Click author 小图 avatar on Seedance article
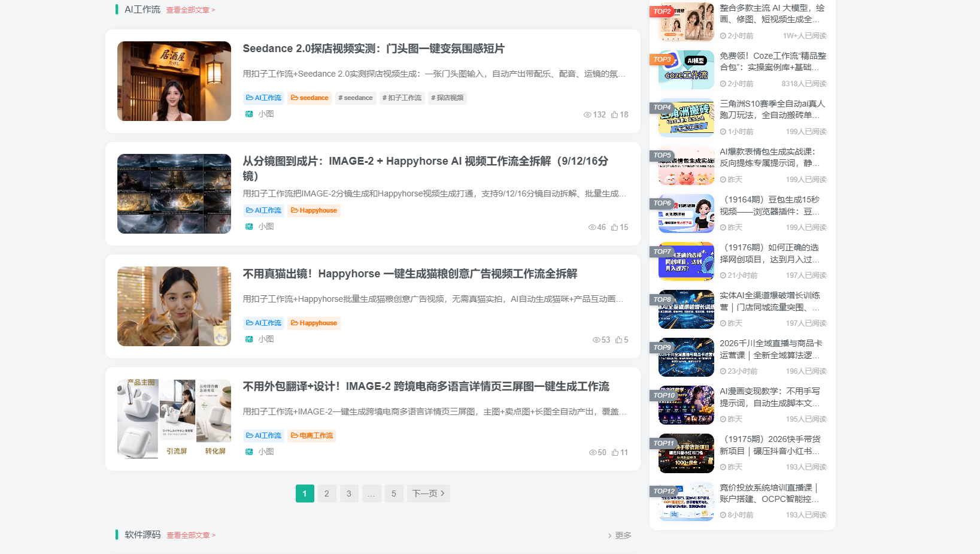Viewport: 980px width, 554px height. [249, 114]
